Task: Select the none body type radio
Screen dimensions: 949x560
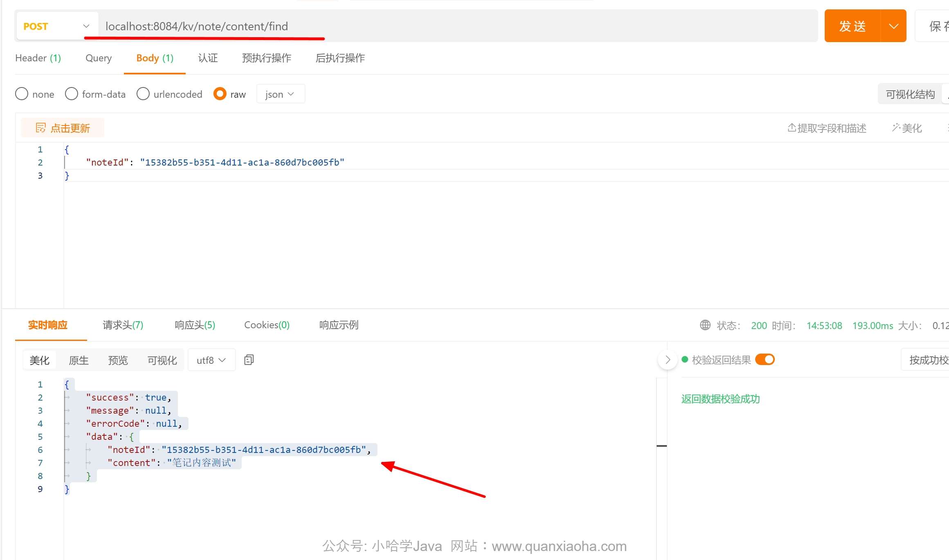Action: [22, 94]
